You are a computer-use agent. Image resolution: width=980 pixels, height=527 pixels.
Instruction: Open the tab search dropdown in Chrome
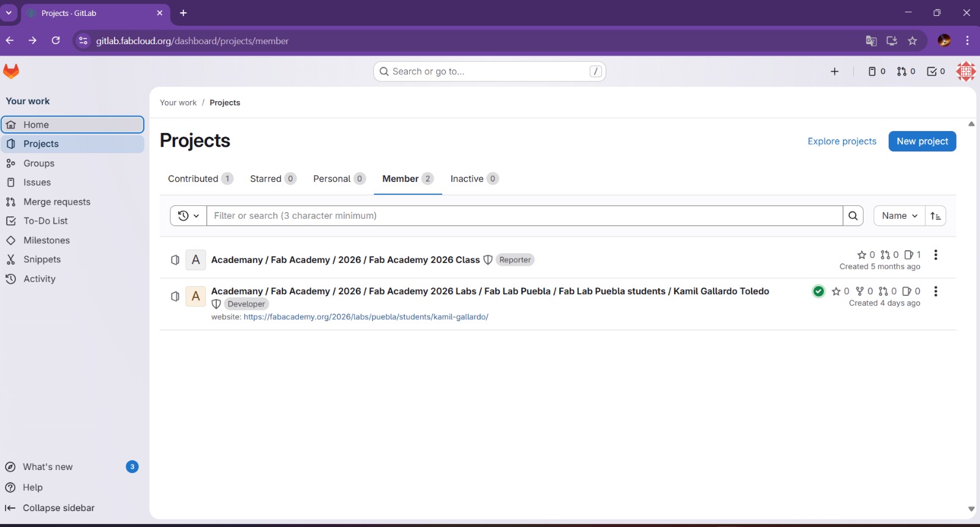pos(9,13)
